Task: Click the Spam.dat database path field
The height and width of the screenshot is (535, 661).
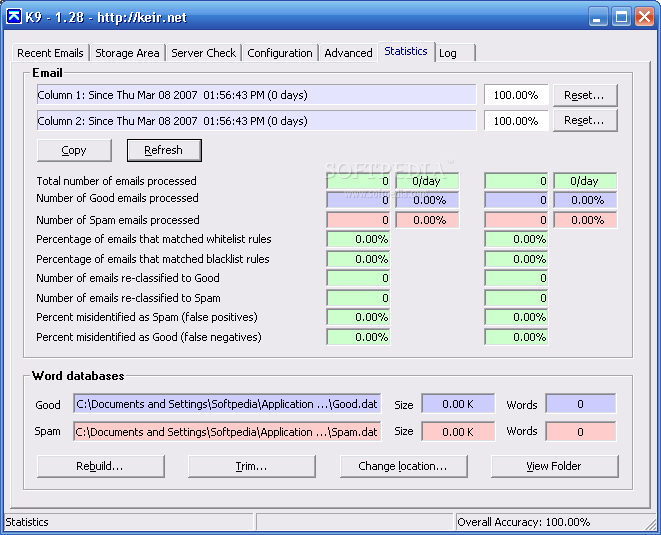Action: [227, 432]
